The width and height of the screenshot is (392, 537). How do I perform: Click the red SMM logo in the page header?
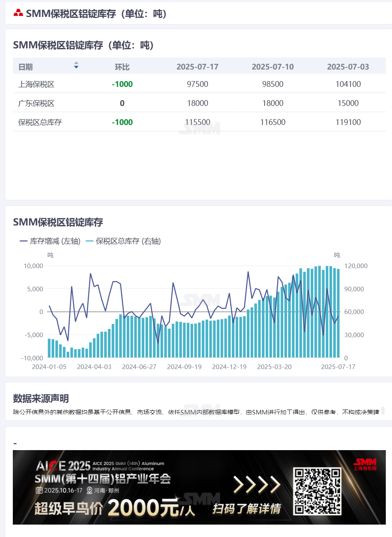click(x=18, y=13)
